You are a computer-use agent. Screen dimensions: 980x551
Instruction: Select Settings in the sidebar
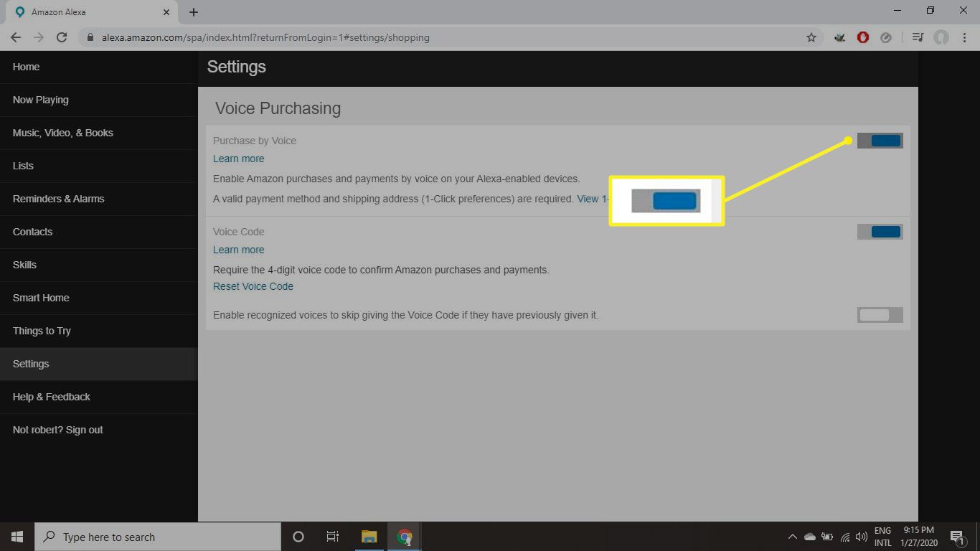pyautogui.click(x=98, y=364)
